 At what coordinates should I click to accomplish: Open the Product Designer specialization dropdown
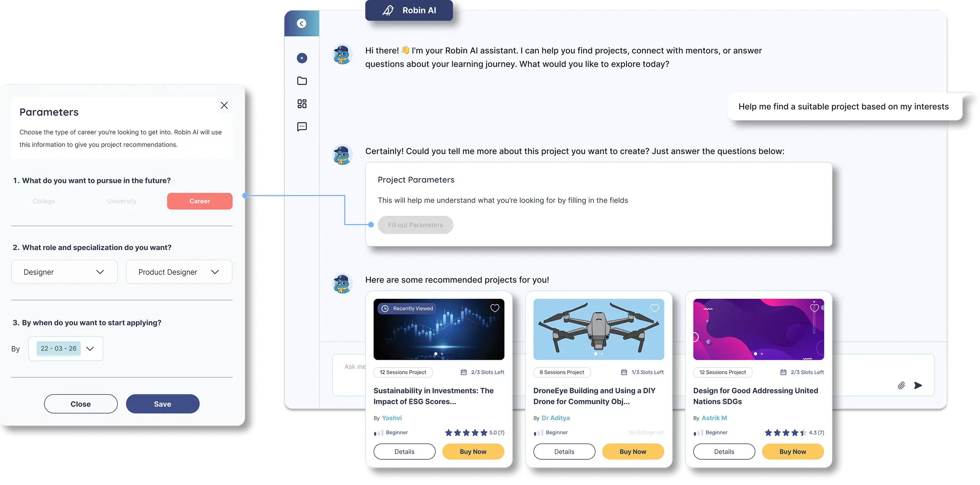coord(179,272)
